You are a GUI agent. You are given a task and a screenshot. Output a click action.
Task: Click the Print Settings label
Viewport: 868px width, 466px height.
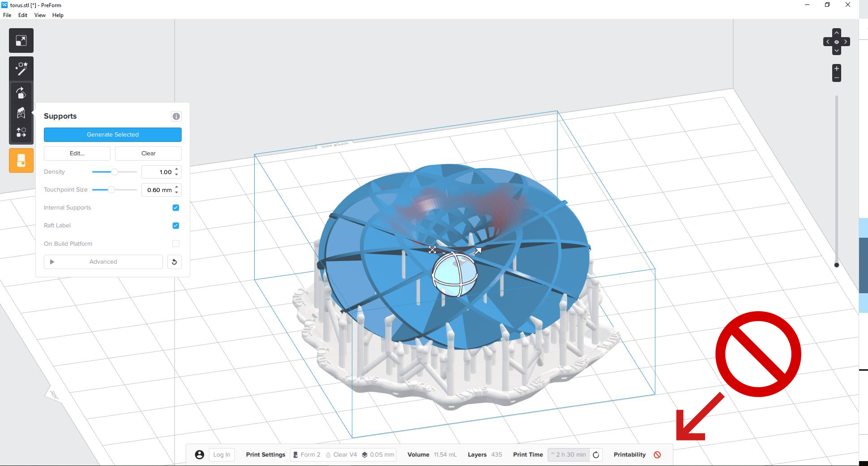click(x=266, y=455)
